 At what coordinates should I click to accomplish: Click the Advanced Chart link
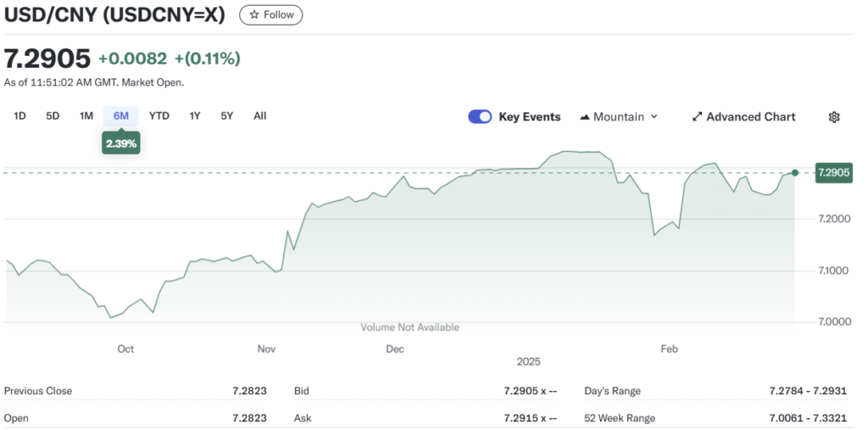(750, 117)
